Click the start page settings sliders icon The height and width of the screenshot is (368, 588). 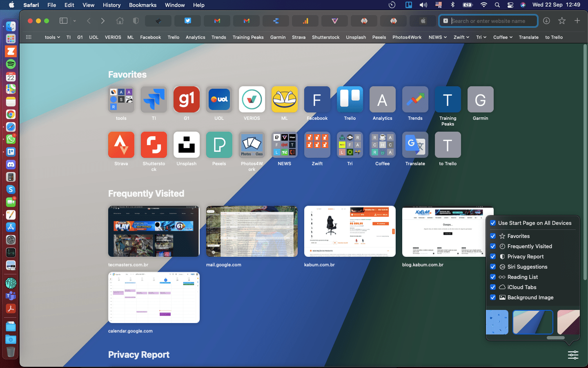[573, 355]
